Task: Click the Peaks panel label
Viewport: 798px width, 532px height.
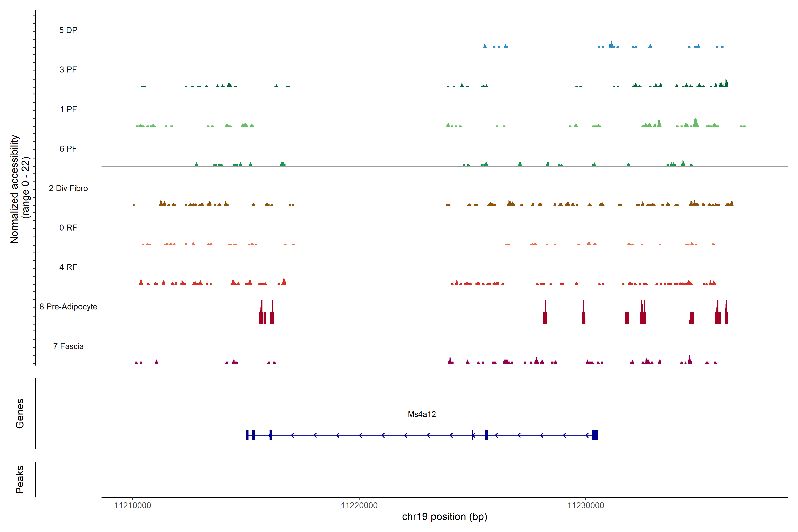Action: pyautogui.click(x=20, y=479)
